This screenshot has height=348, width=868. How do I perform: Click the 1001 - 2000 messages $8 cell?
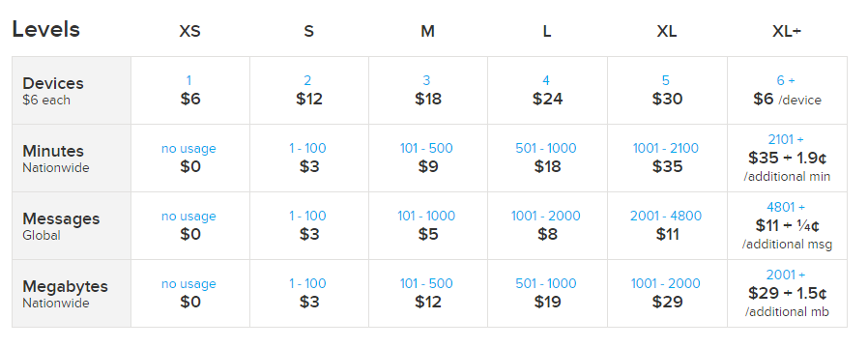pos(547,226)
